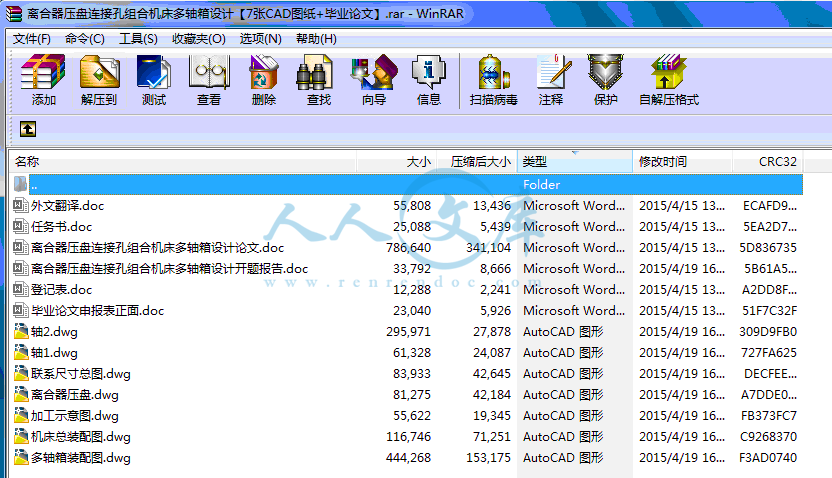832x478 pixels.
Task: Click the 删除 (Delete) toolbar icon
Action: coord(264,72)
